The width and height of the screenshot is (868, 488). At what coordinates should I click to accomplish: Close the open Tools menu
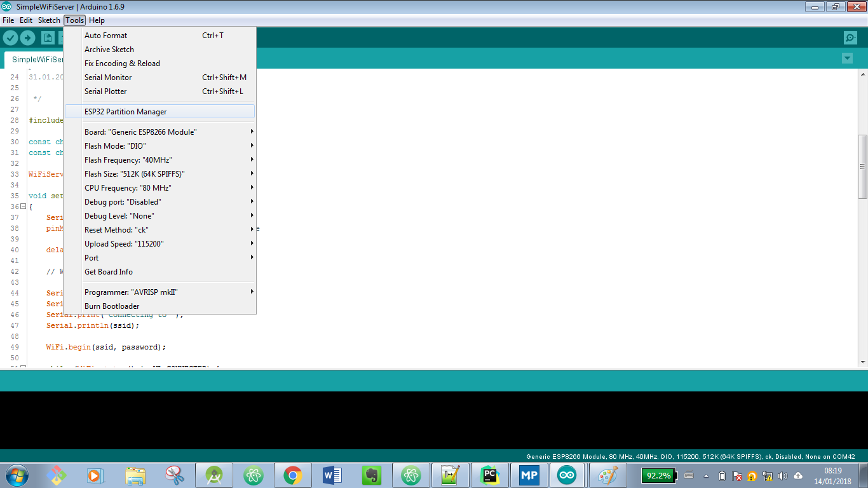pyautogui.click(x=74, y=20)
